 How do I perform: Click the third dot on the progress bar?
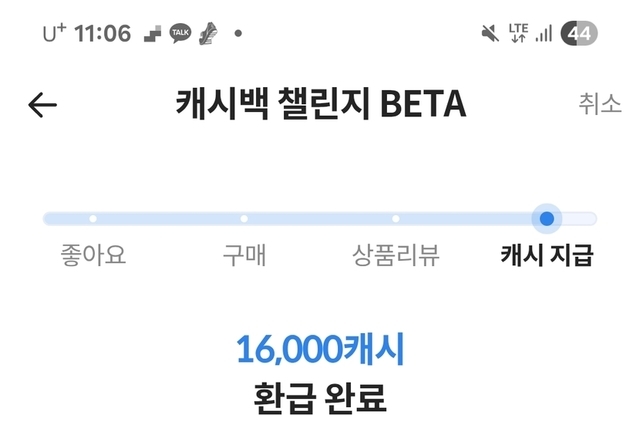396,218
